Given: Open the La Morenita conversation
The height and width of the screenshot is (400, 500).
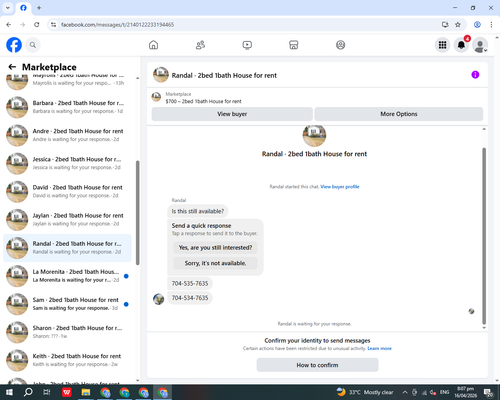Looking at the screenshot, I should pyautogui.click(x=67, y=276).
